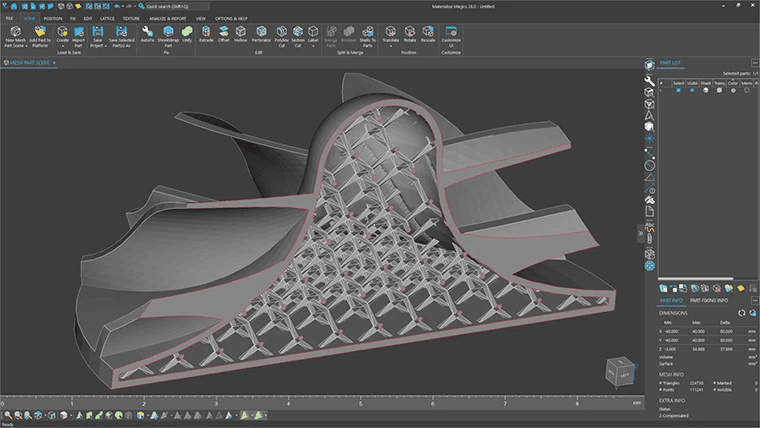Click the Import Part icon

pos(79,34)
